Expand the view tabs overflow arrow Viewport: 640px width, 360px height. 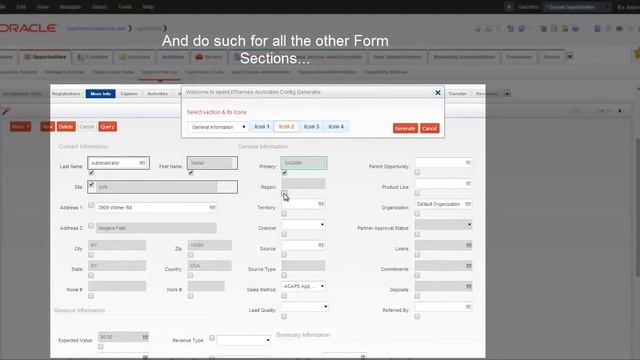click(x=507, y=93)
